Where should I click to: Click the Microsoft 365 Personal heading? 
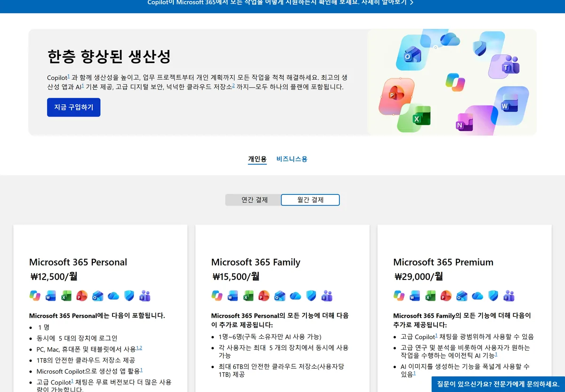tap(78, 262)
